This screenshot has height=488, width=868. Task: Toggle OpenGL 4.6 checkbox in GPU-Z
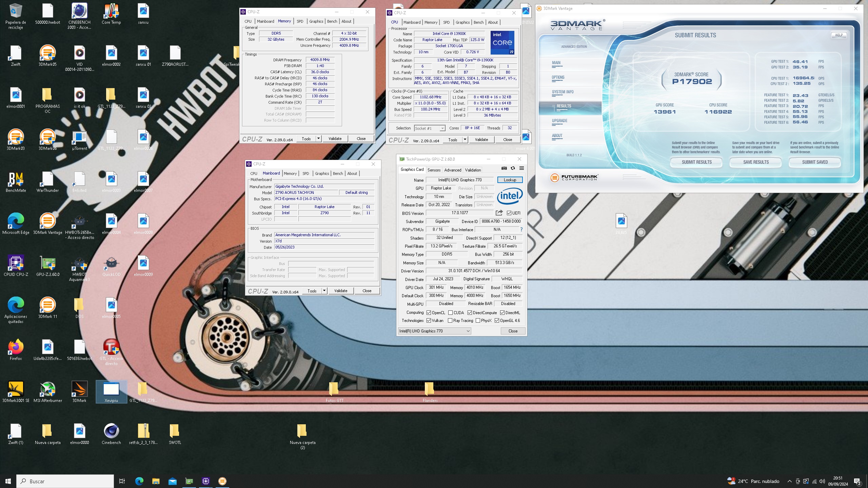click(x=497, y=320)
